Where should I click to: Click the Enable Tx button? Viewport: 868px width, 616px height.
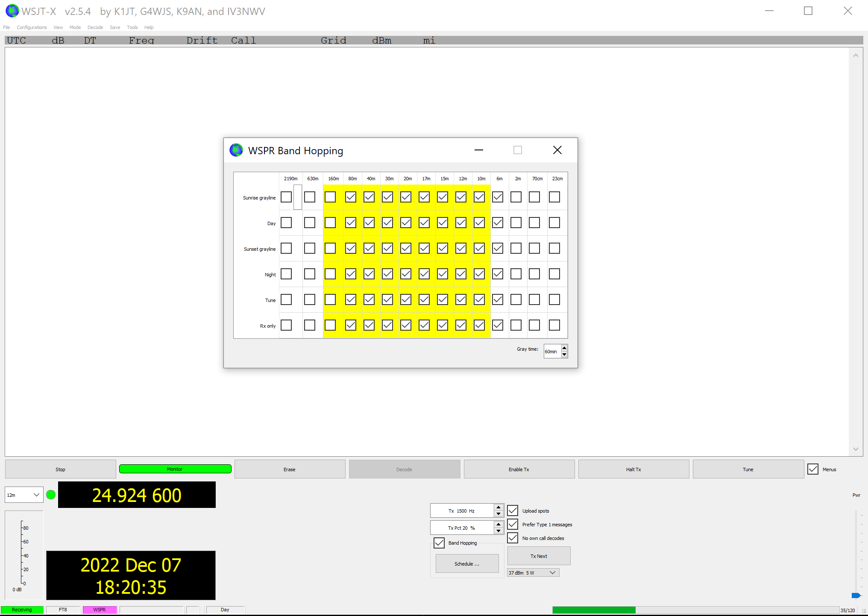pos(519,469)
